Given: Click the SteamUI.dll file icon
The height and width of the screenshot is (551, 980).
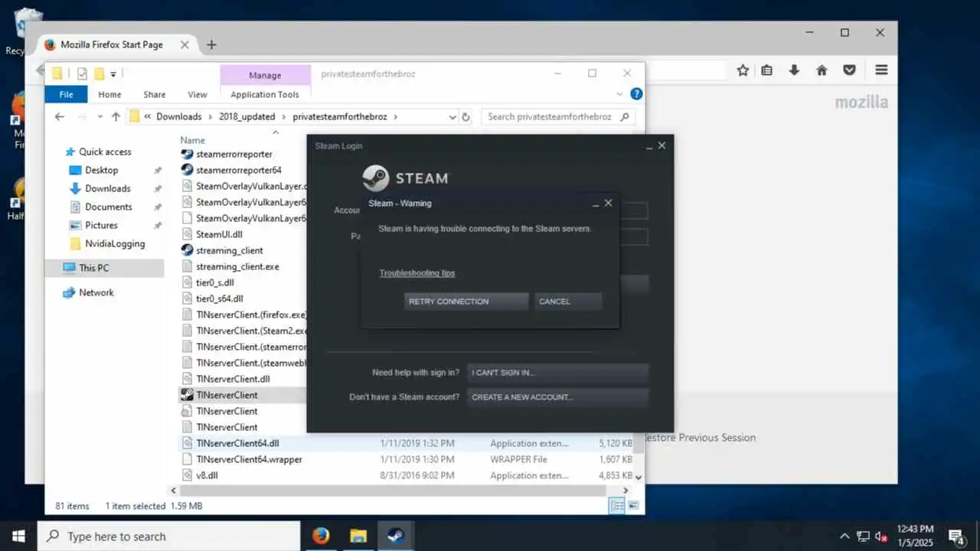Looking at the screenshot, I should pos(187,234).
